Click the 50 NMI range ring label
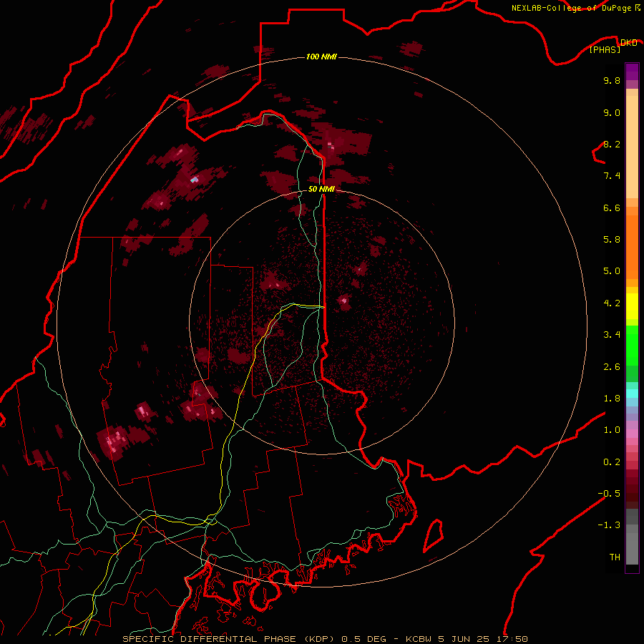This screenshot has height=644, width=644. click(321, 189)
